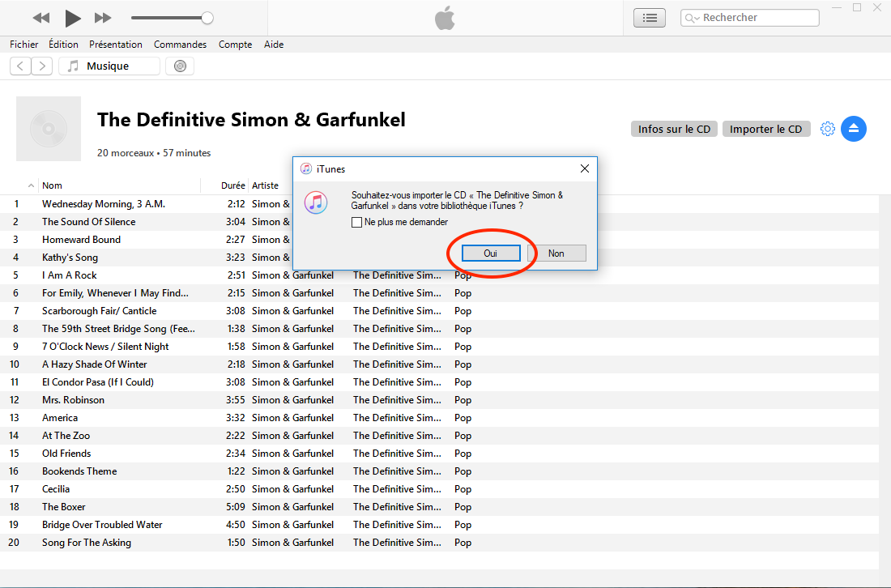
Task: Click Pop genre in Cecilia row
Action: click(463, 489)
